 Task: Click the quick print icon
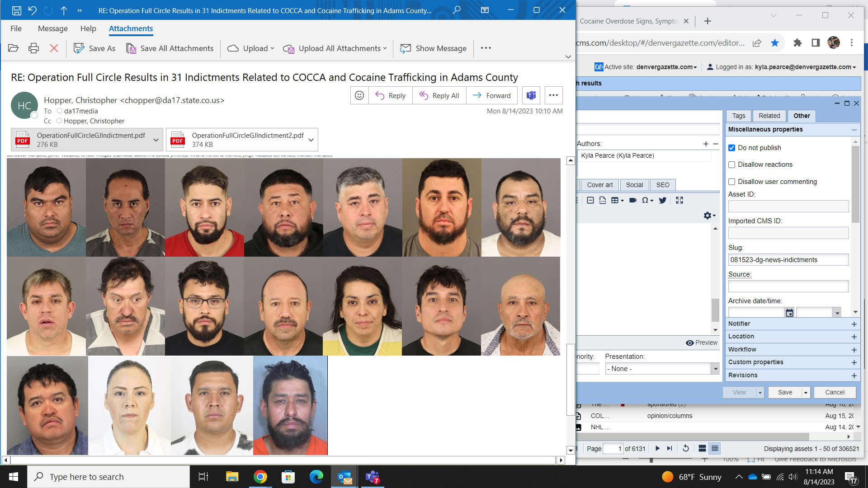(33, 48)
